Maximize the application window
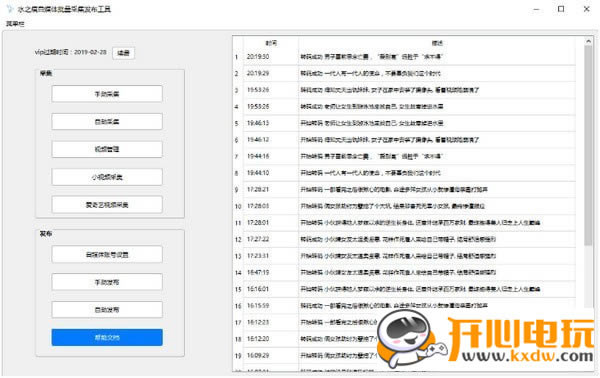Image resolution: width=600 pixels, height=378 pixels. click(561, 9)
